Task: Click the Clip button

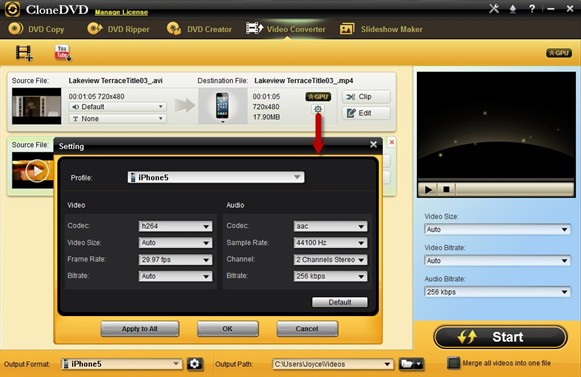Action: pos(366,97)
